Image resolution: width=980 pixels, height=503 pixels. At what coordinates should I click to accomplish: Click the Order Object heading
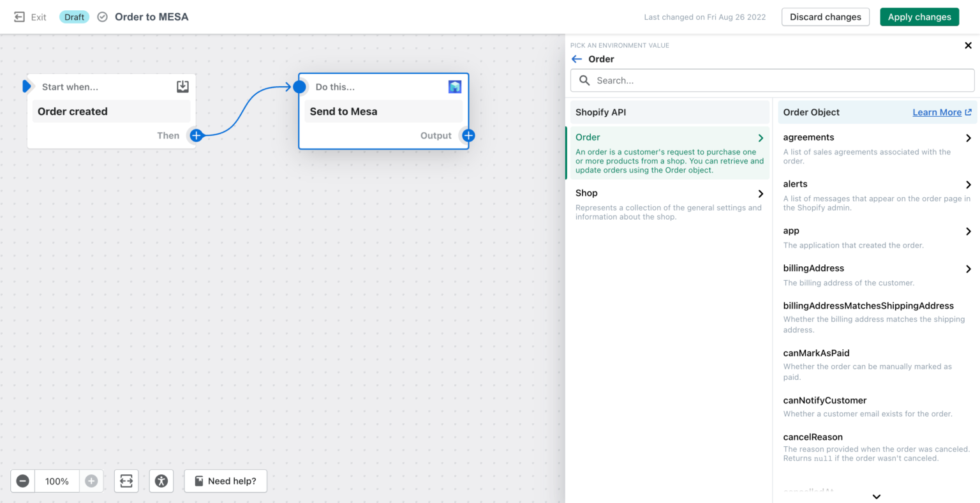click(811, 112)
